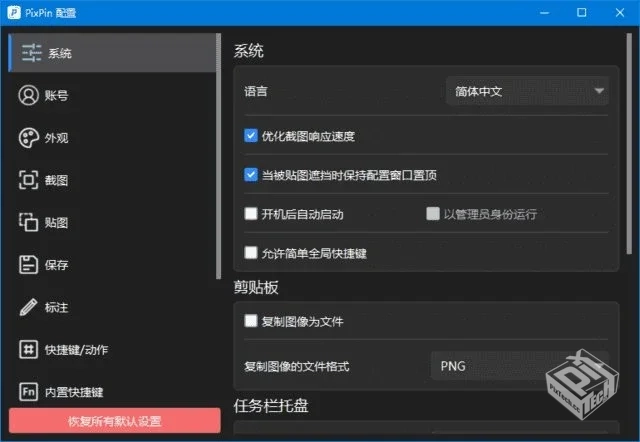Click the 快捷键/动作 hash icon
This screenshot has width=640, height=442.
29,349
